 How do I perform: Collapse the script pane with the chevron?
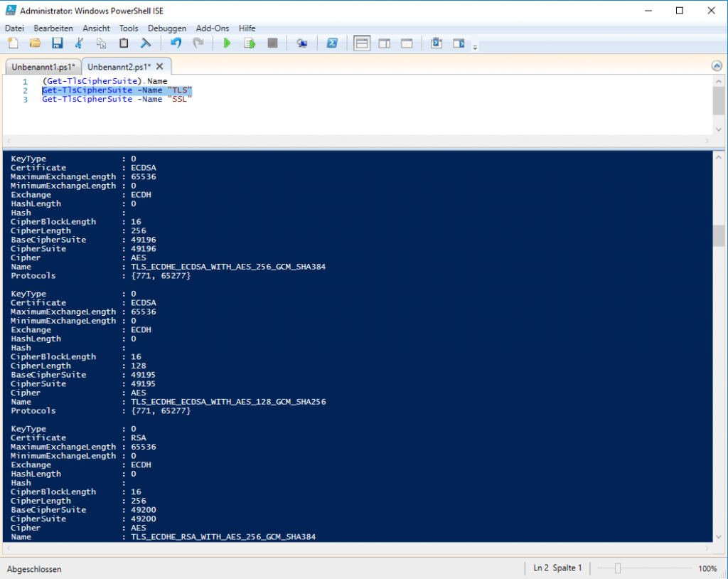click(x=717, y=65)
